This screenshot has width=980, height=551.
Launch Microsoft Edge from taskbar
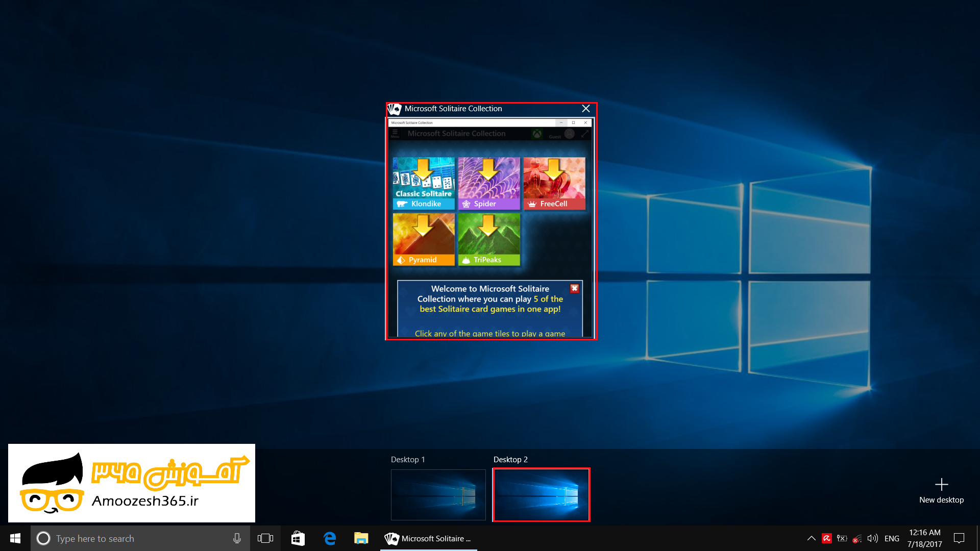coord(330,538)
